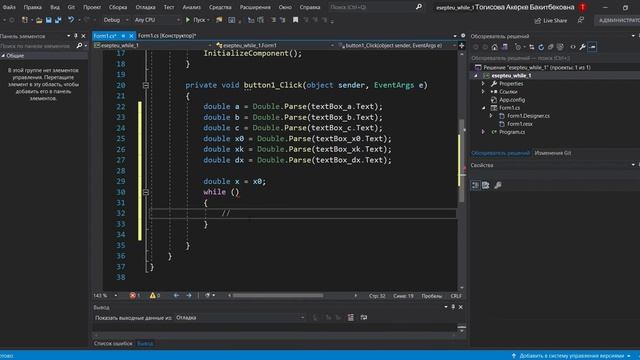The width and height of the screenshot is (640, 360).
Task: Click the top search field Поиск (Ctrl+Q)
Action: pyautogui.click(x=375, y=7)
